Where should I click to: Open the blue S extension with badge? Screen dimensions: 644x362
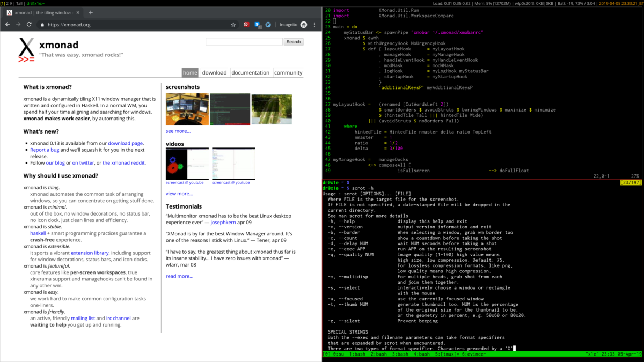tap(257, 24)
